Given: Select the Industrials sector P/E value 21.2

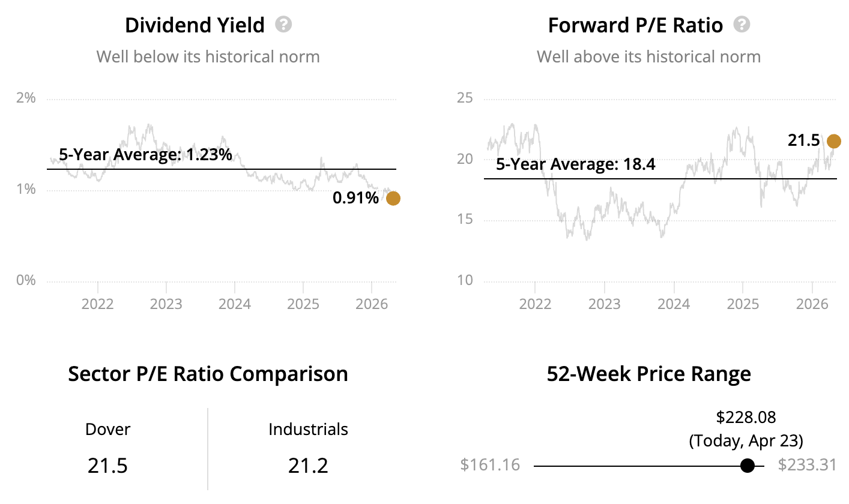Looking at the screenshot, I should point(308,466).
